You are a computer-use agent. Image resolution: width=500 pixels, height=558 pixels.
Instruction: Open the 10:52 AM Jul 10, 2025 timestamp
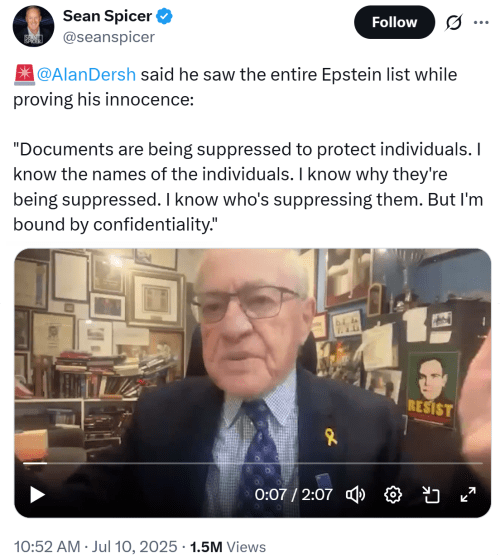pos(95,547)
